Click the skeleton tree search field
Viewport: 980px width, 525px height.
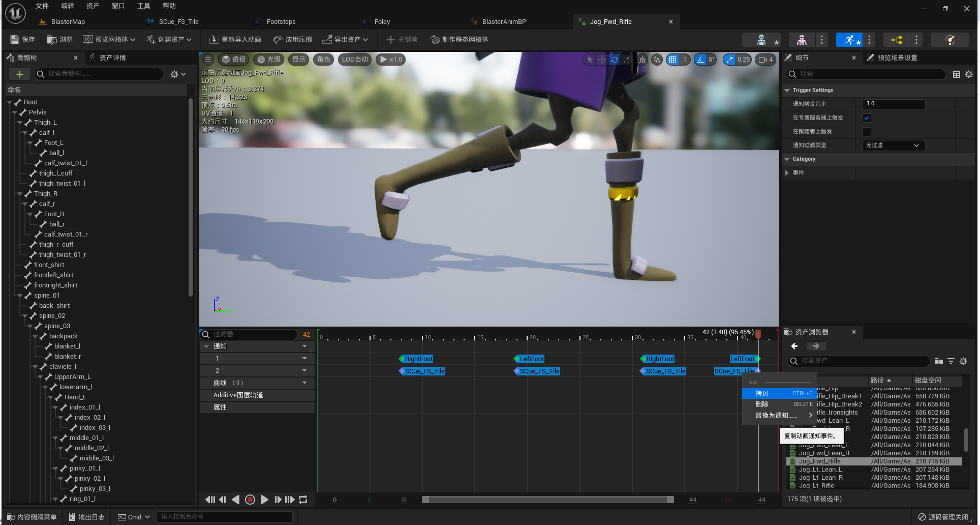point(99,74)
